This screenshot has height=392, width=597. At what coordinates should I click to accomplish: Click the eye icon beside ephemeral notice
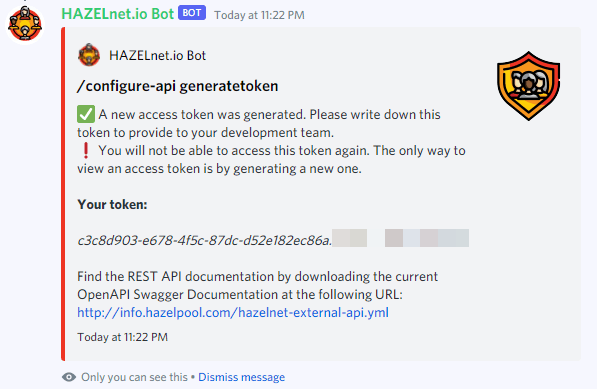(69, 377)
